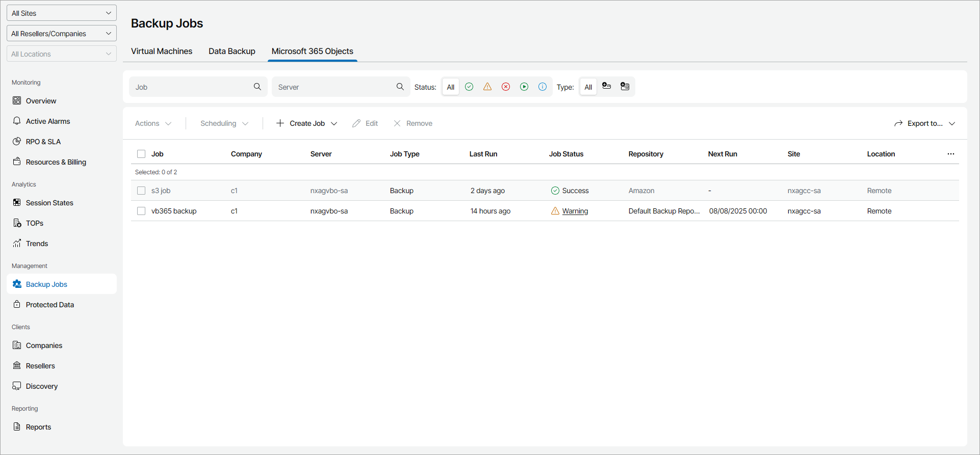Screen dimensions: 980x455
Task: Sort table by Job column header
Action: click(x=158, y=154)
